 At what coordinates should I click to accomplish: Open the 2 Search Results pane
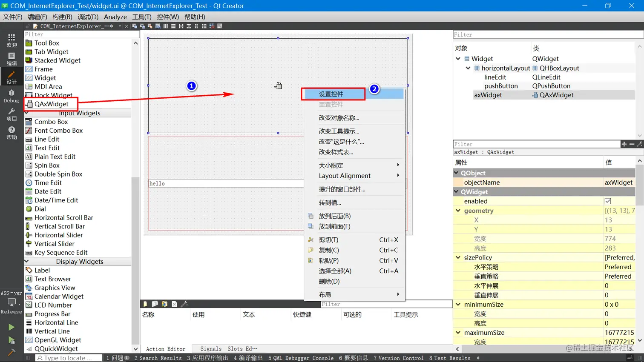[158, 358]
